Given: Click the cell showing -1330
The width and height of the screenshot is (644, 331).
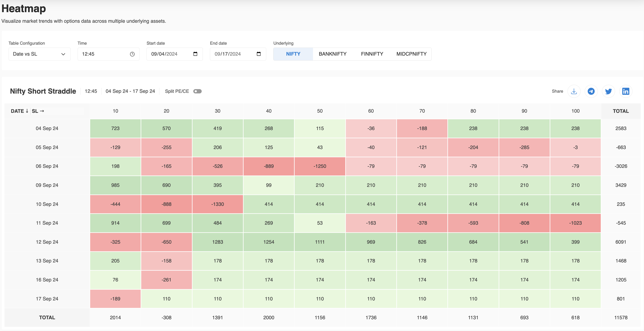Looking at the screenshot, I should tap(218, 204).
